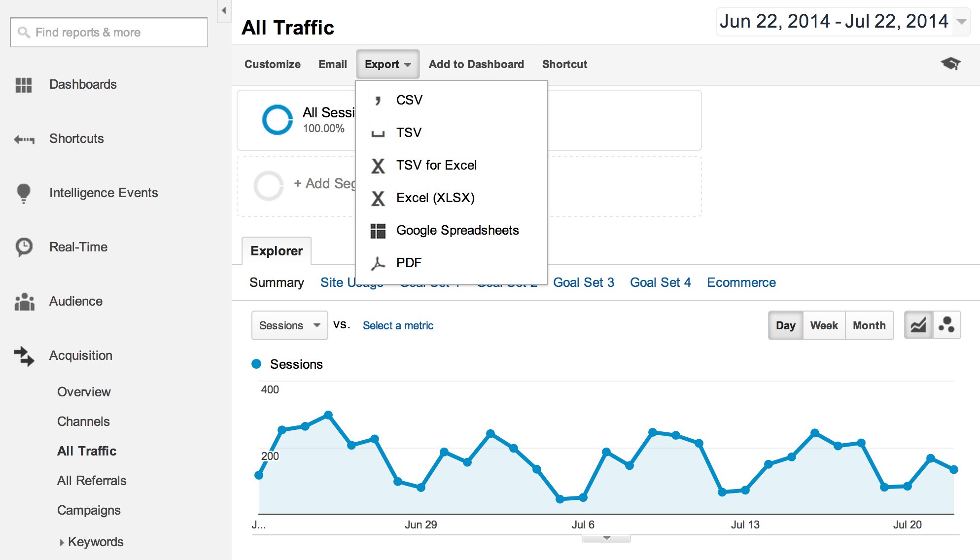Viewport: 980px width, 560px height.
Task: Choose Google Spreadsheets export option
Action: [457, 230]
